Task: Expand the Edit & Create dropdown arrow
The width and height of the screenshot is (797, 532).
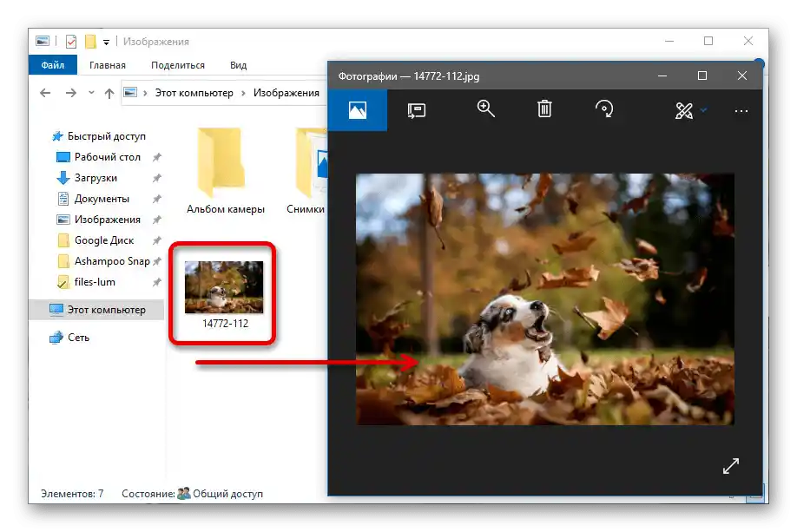Action: pos(703,109)
